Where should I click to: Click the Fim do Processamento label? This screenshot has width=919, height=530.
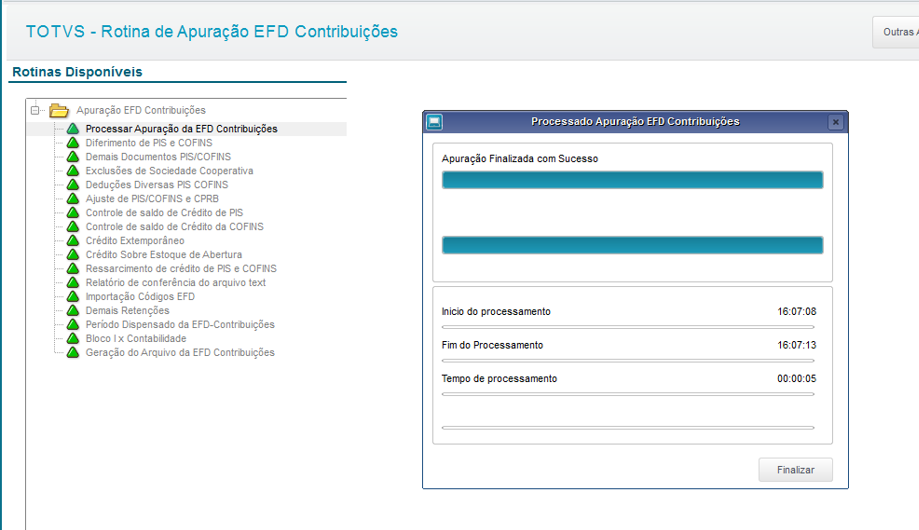[x=492, y=345]
